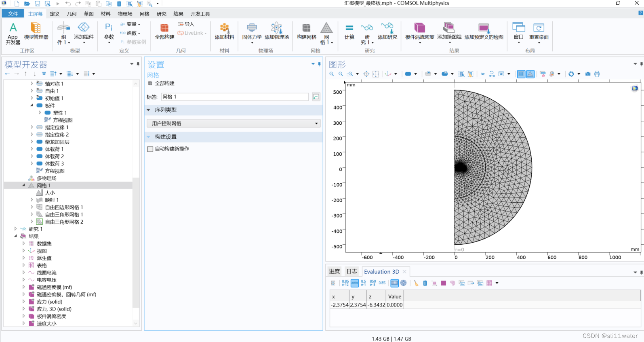Image resolution: width=644 pixels, height=342 pixels.
Task: Click zoom in icon in 图形 toolbar
Action: [x=332, y=74]
